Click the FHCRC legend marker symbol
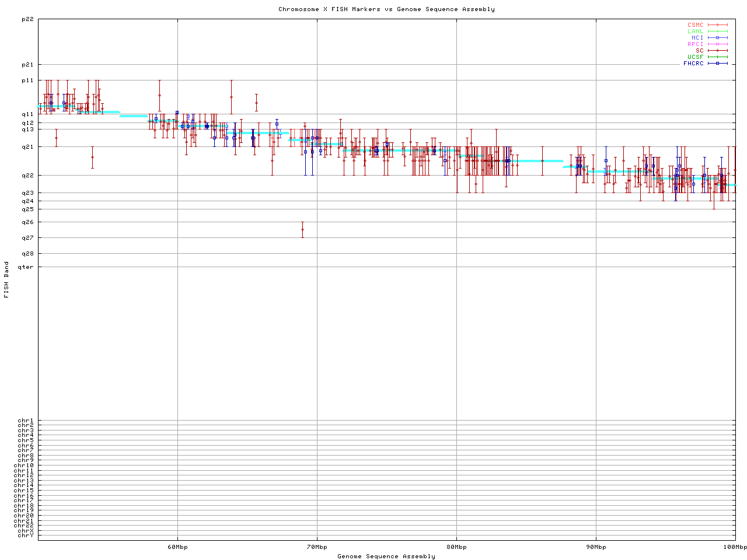Screen dimensions: 747x560 (x=717, y=64)
